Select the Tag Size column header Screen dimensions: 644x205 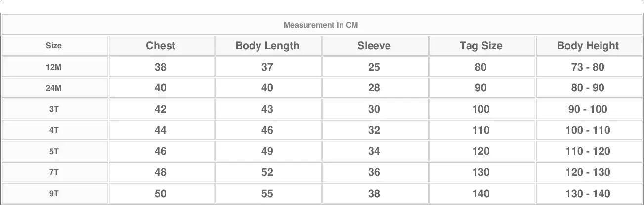[481, 46]
